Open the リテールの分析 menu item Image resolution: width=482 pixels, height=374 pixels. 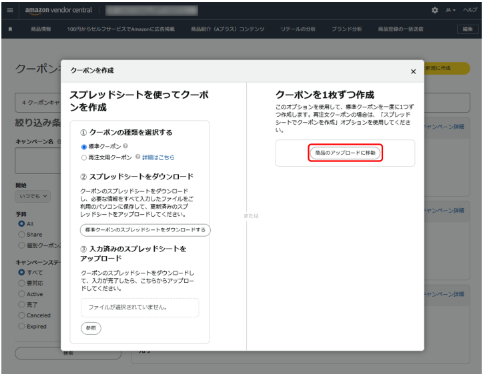pos(298,29)
